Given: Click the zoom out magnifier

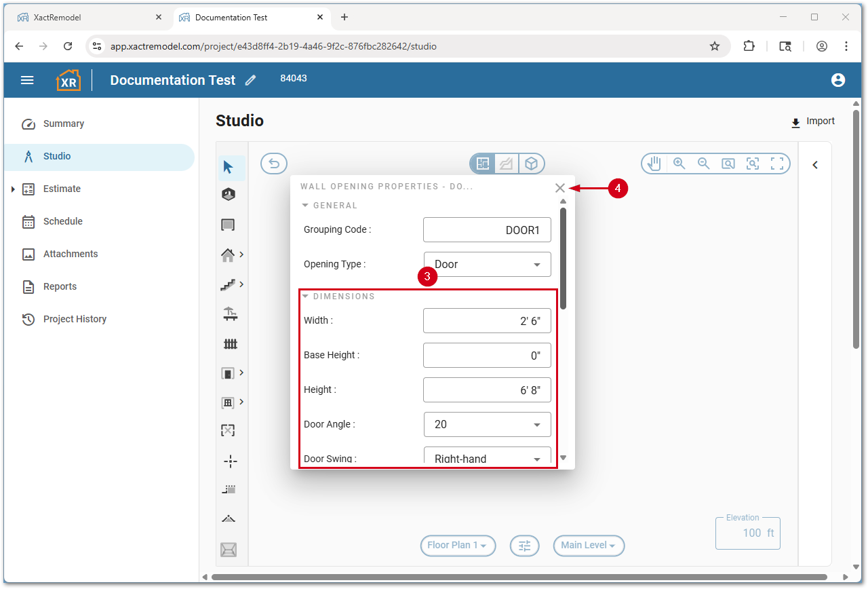Looking at the screenshot, I should (703, 164).
